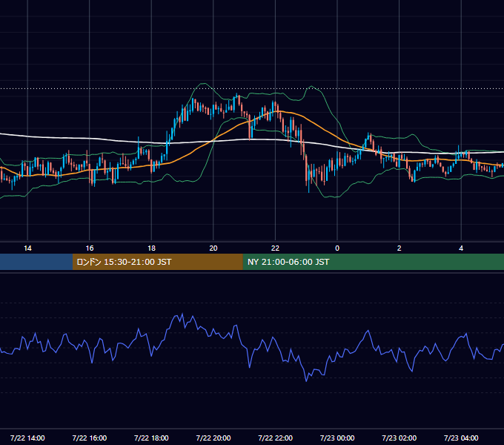Screen dimensions: 504x445
Task: Click the 7/22 18:00 time label
Action: pos(151,438)
